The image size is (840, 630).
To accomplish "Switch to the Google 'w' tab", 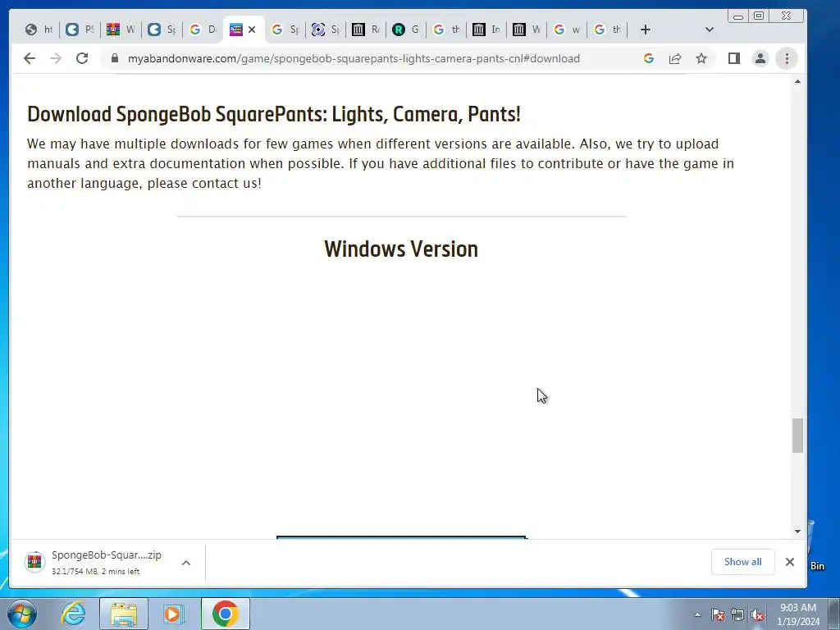I will (566, 30).
